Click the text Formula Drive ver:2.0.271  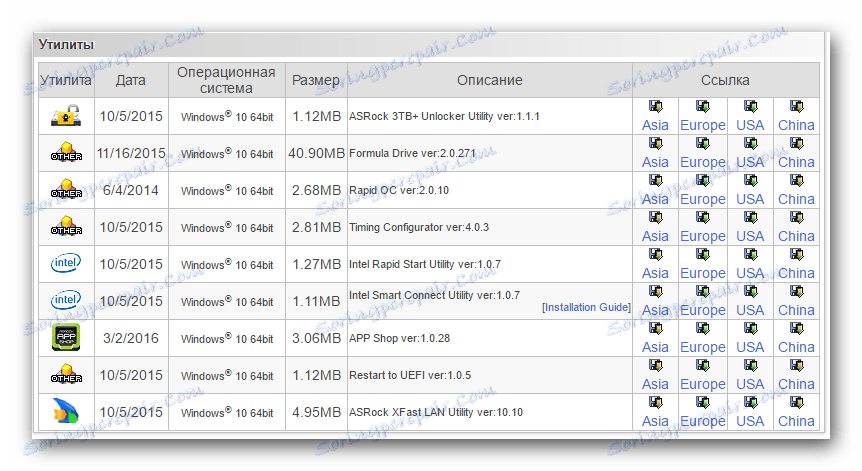click(x=412, y=153)
